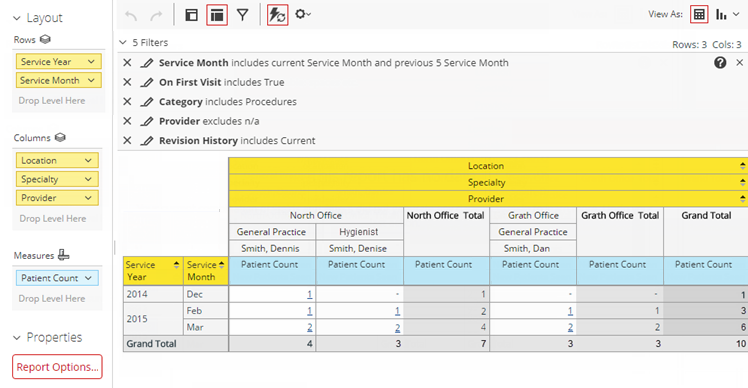Viewport: 748px width, 388px height.
Task: Select the North Office column header
Action: tap(316, 215)
